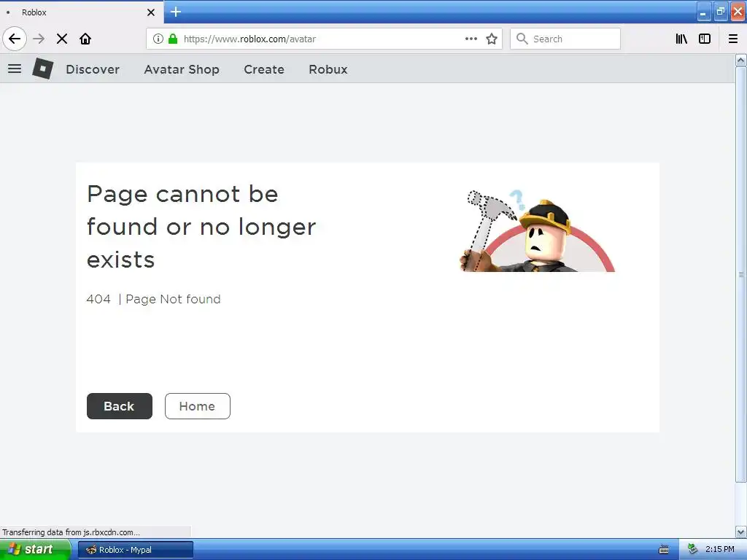This screenshot has width=747, height=560.
Task: Open the Library bookmarks icon
Action: pos(682,39)
